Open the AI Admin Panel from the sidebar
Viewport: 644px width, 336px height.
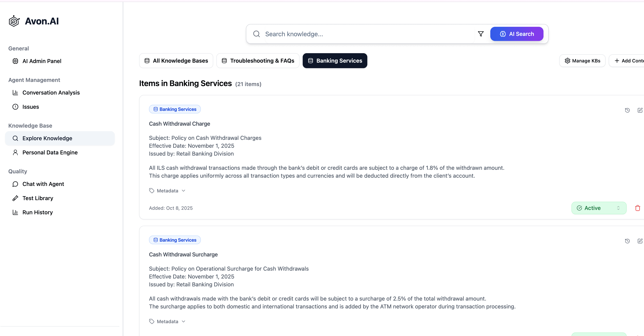[x=42, y=61]
